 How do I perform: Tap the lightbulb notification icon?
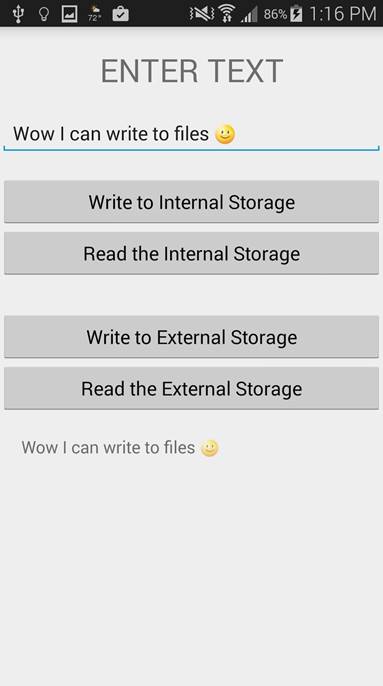pyautogui.click(x=44, y=14)
